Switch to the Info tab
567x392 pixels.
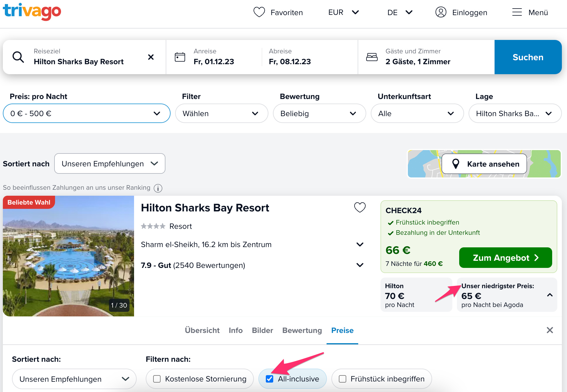point(236,330)
